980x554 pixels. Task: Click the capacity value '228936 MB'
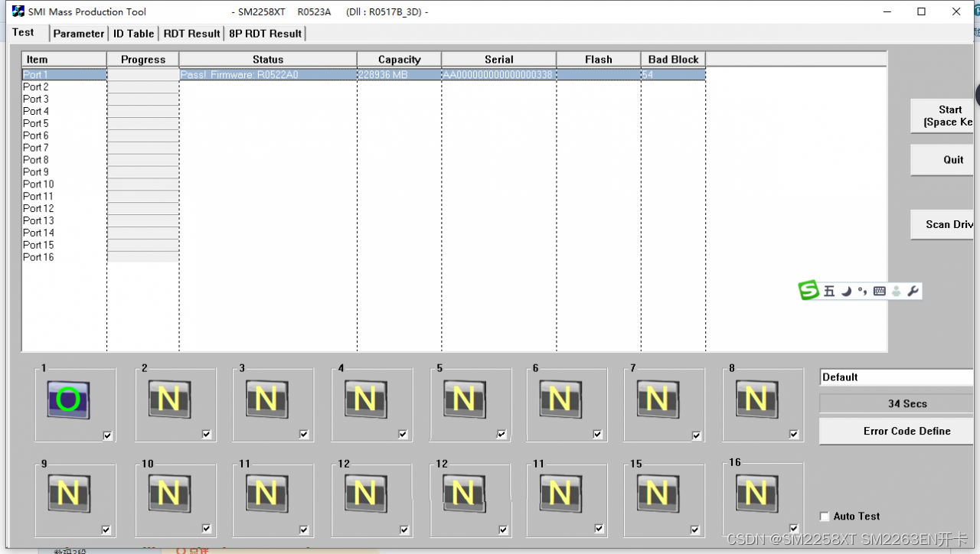[x=383, y=75]
